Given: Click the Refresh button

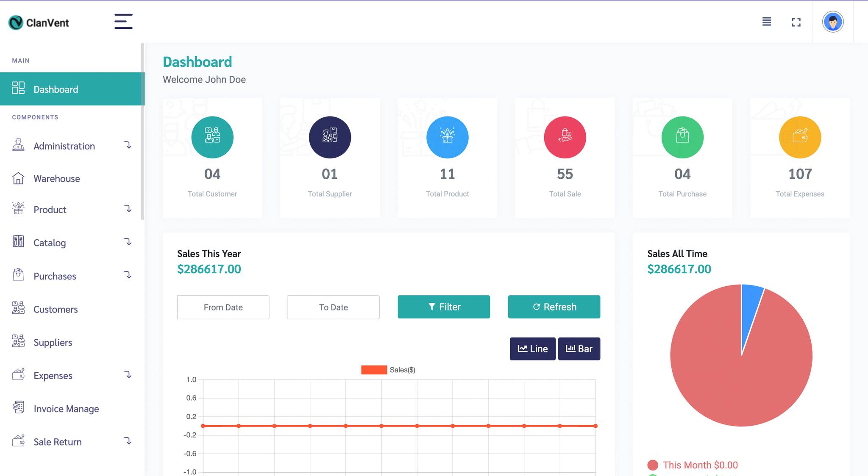Looking at the screenshot, I should point(554,307).
